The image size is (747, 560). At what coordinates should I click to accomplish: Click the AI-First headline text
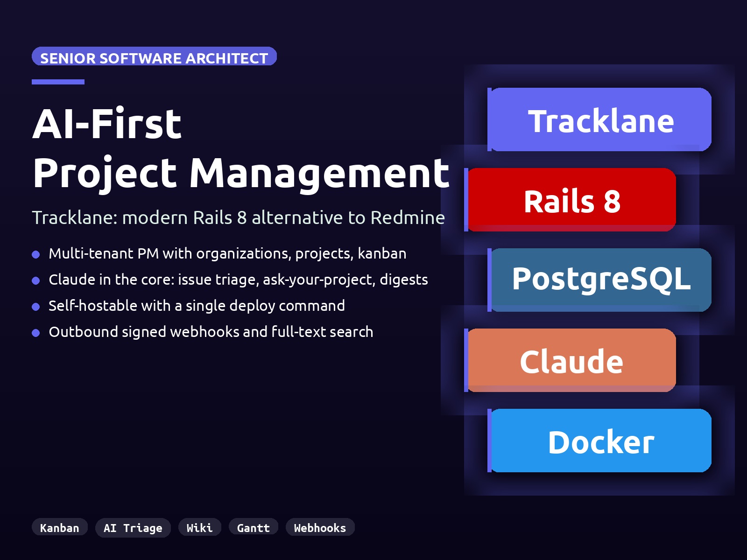(107, 124)
